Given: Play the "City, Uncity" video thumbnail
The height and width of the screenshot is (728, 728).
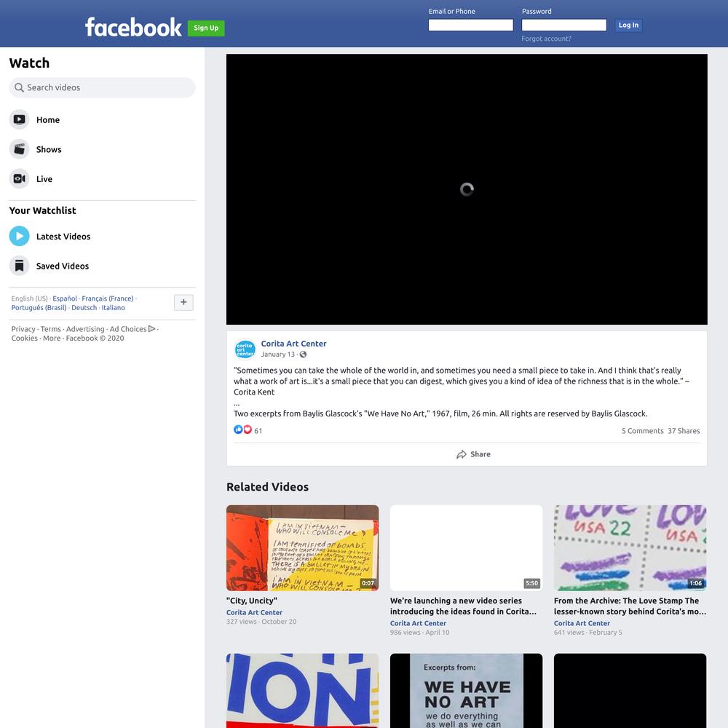Looking at the screenshot, I should pyautogui.click(x=302, y=548).
